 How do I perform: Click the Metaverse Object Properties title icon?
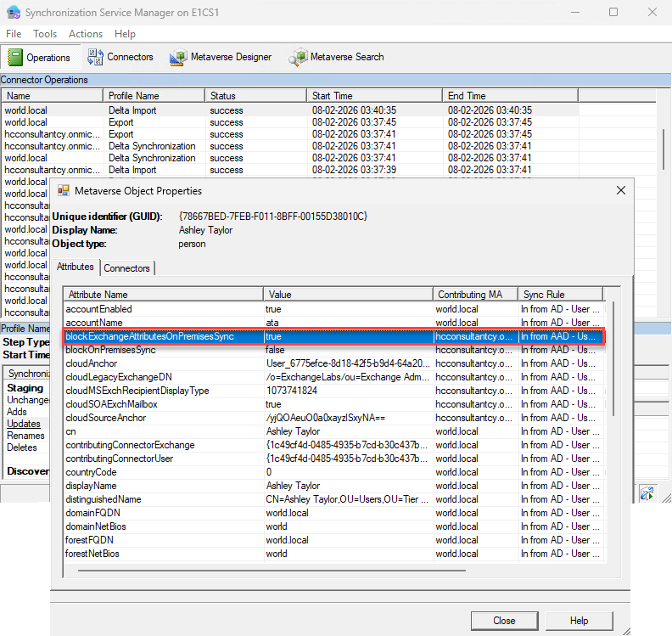(x=64, y=191)
